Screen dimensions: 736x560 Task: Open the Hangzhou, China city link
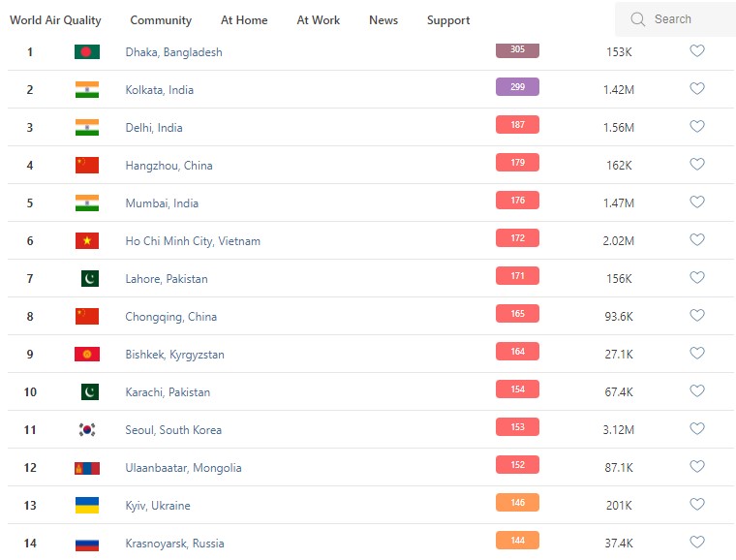coord(169,165)
